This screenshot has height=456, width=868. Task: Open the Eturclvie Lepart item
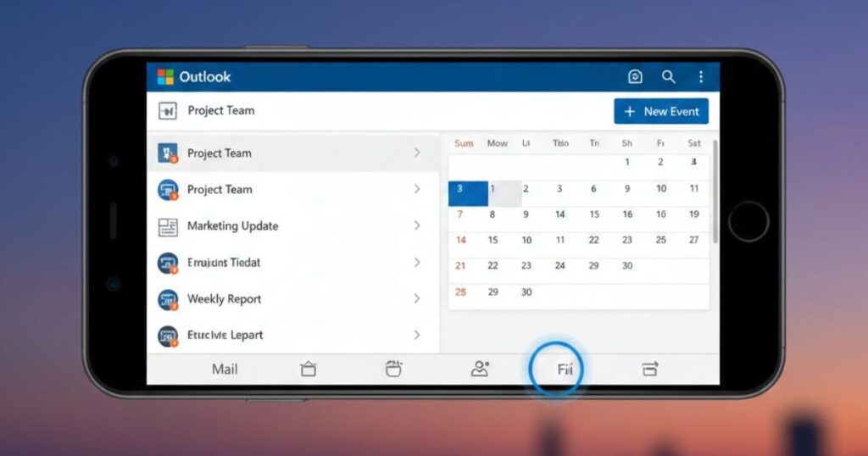[x=292, y=335]
